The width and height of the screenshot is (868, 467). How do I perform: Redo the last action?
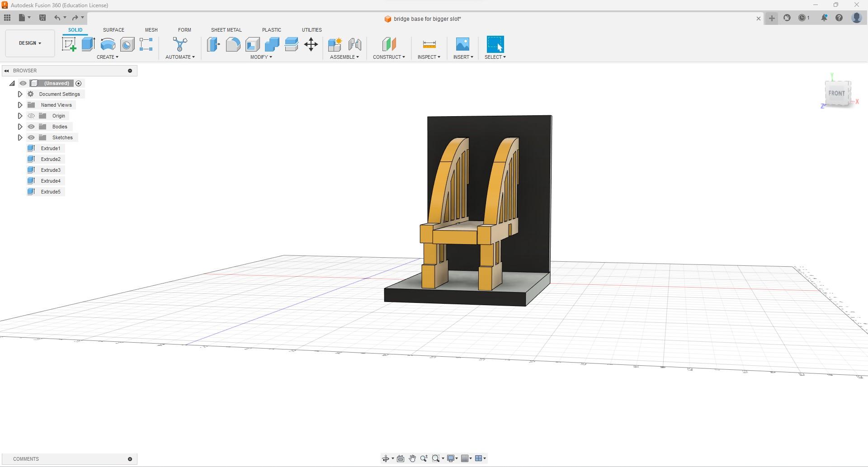(x=75, y=18)
